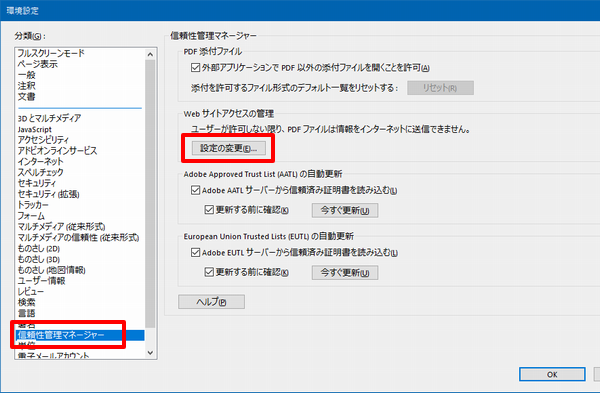
Task: Select 一般 category
Action: pos(26,75)
